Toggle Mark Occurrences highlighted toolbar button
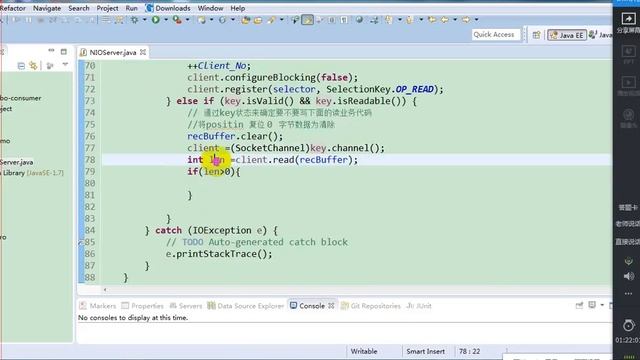The height and width of the screenshot is (360, 640). (x=307, y=20)
